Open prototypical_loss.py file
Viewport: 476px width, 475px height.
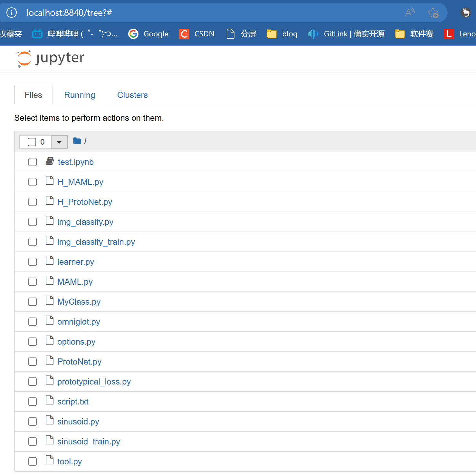[x=94, y=382]
